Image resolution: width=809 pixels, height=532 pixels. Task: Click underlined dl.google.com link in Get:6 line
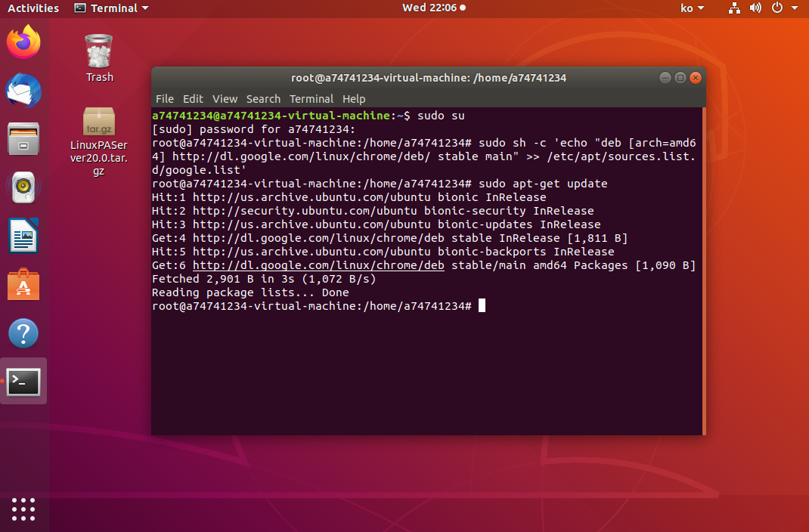318,265
